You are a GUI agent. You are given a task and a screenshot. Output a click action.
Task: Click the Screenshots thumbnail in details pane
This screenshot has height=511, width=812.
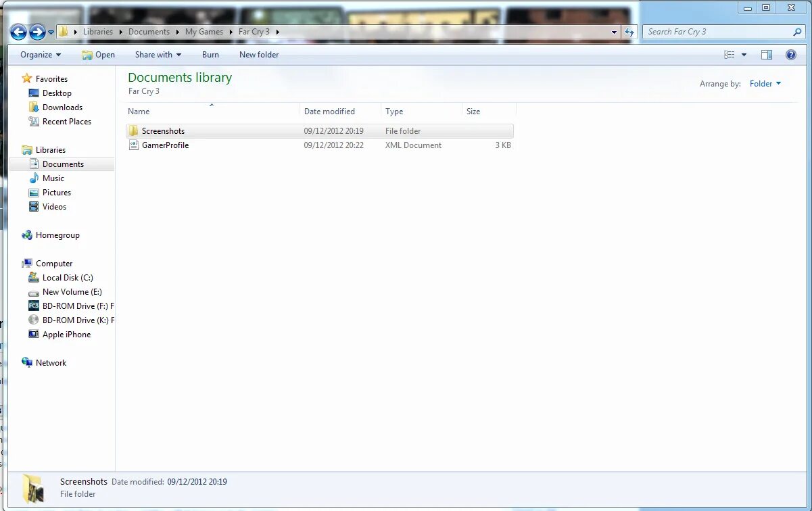[34, 488]
